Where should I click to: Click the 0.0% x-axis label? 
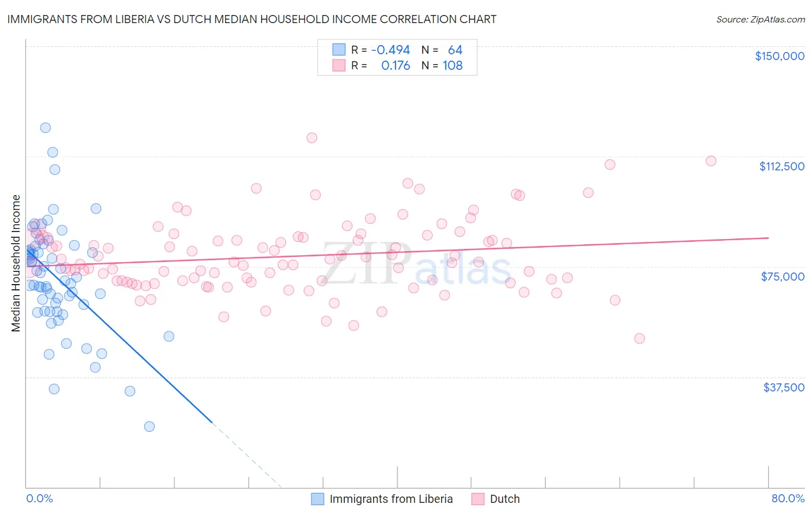pyautogui.click(x=39, y=498)
